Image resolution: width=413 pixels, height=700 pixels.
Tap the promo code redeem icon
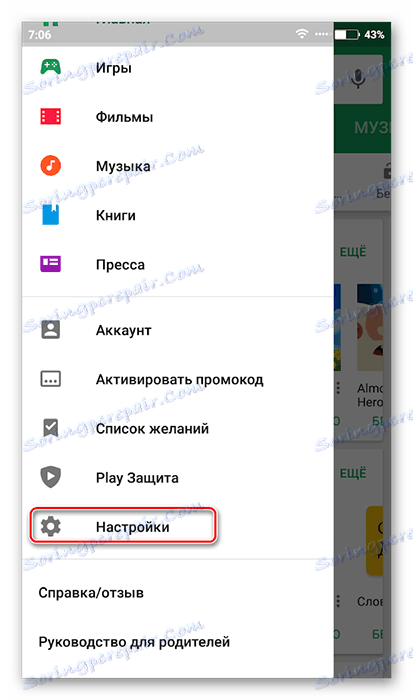[x=50, y=379]
